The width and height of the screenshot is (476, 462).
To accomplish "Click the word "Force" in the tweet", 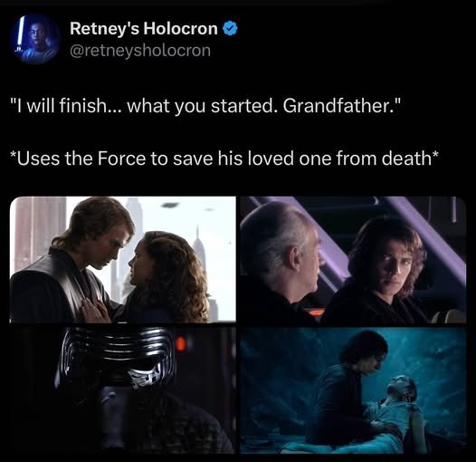I will (x=122, y=159).
